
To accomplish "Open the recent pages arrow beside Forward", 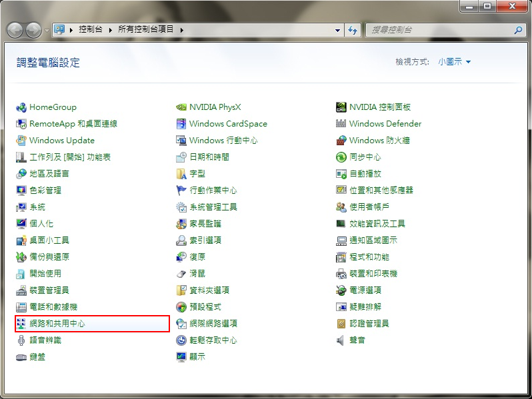I will pos(47,31).
